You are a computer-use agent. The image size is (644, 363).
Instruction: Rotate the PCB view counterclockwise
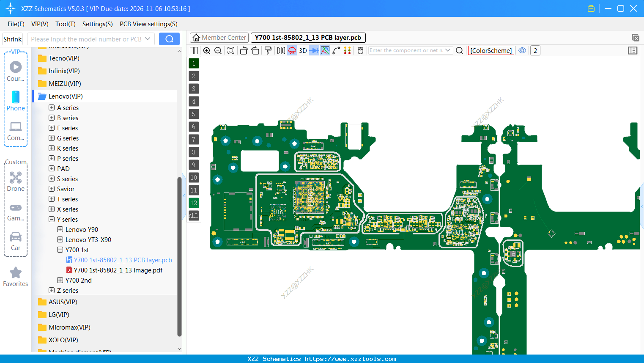pyautogui.click(x=244, y=50)
